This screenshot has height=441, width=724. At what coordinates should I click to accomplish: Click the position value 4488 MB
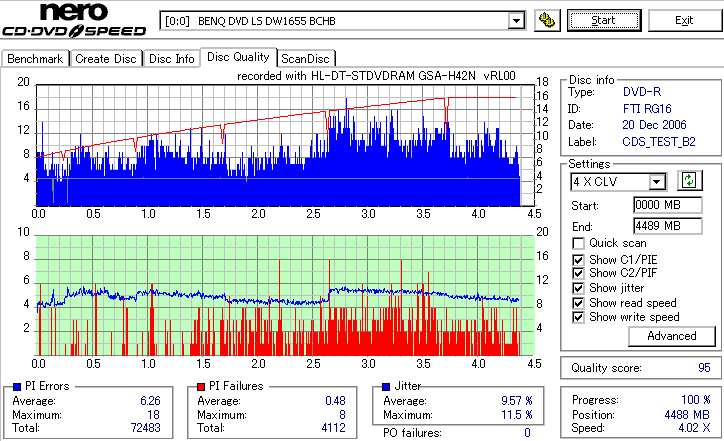pyautogui.click(x=687, y=415)
